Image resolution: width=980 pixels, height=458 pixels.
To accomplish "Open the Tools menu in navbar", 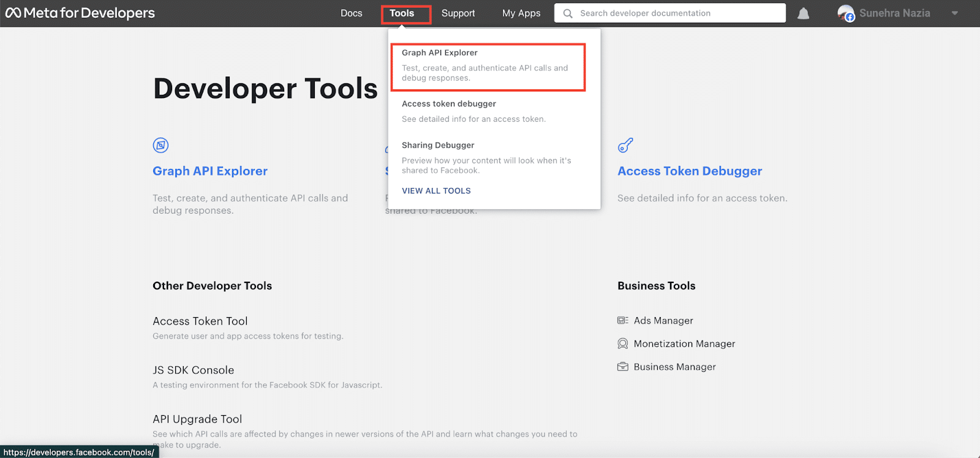I will coord(402,13).
